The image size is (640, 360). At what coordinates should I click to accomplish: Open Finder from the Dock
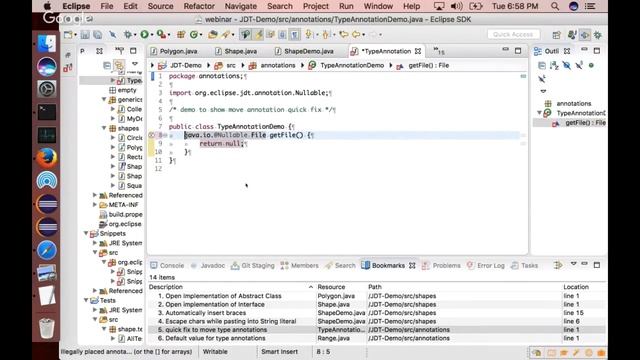pos(47,43)
